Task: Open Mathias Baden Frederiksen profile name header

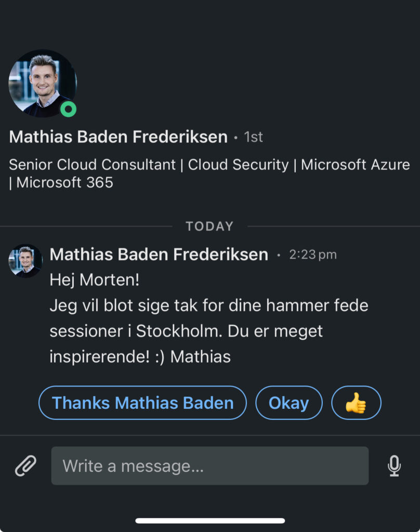Action: (118, 137)
